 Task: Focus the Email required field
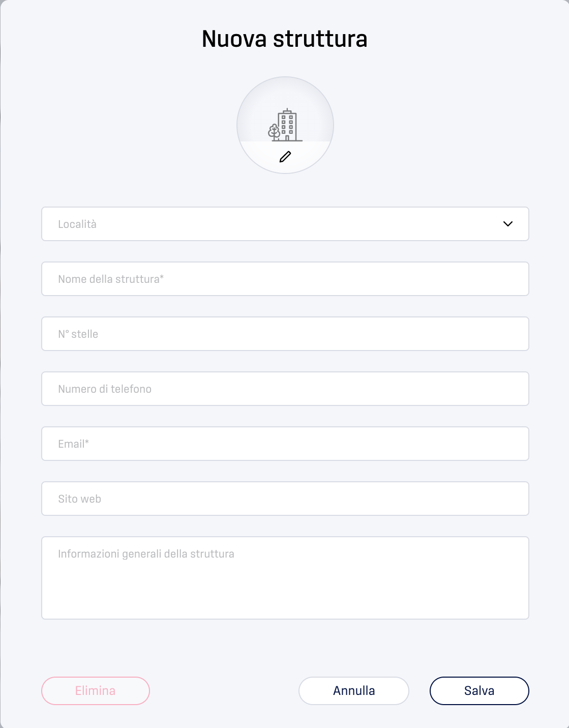285,444
